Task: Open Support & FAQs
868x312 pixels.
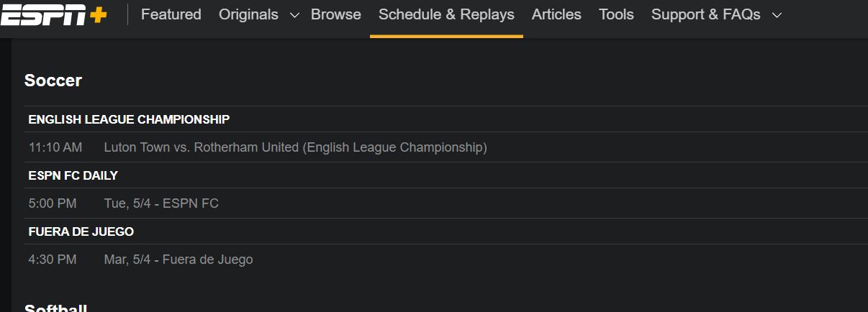Action: coord(706,14)
